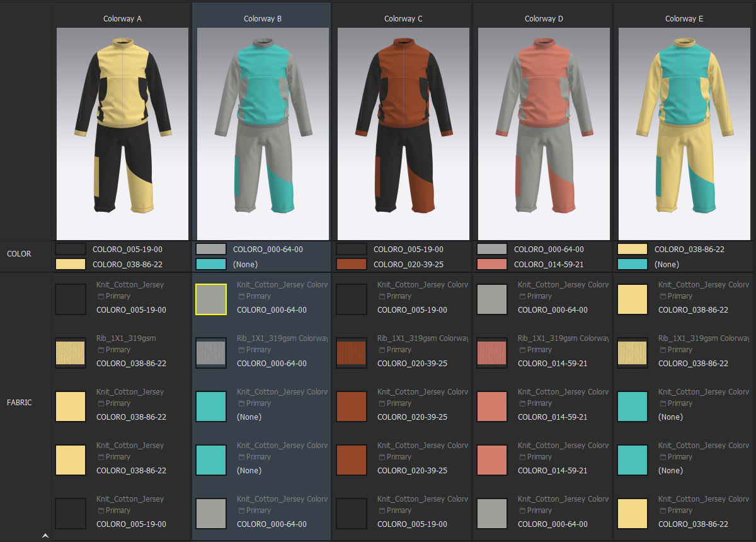Select the last black Knit_Cotton_Jersey fabric swatch in Colorway A

[71, 514]
